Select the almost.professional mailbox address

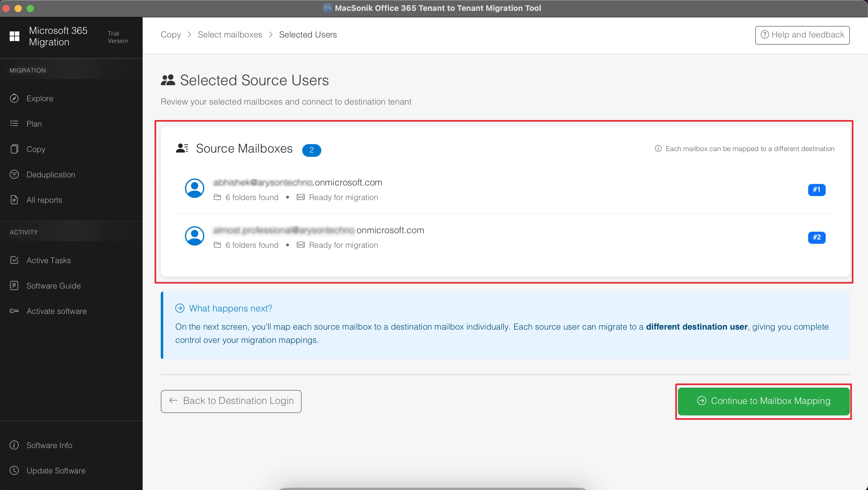point(319,230)
